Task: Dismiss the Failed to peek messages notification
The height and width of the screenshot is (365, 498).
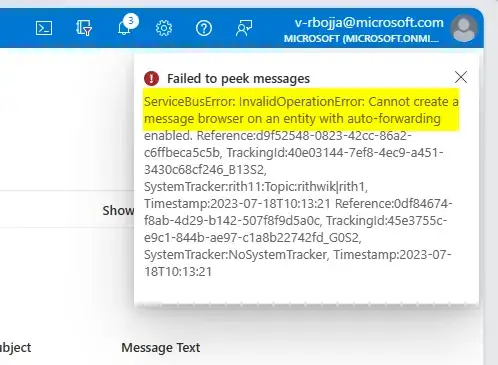Action: coord(461,77)
